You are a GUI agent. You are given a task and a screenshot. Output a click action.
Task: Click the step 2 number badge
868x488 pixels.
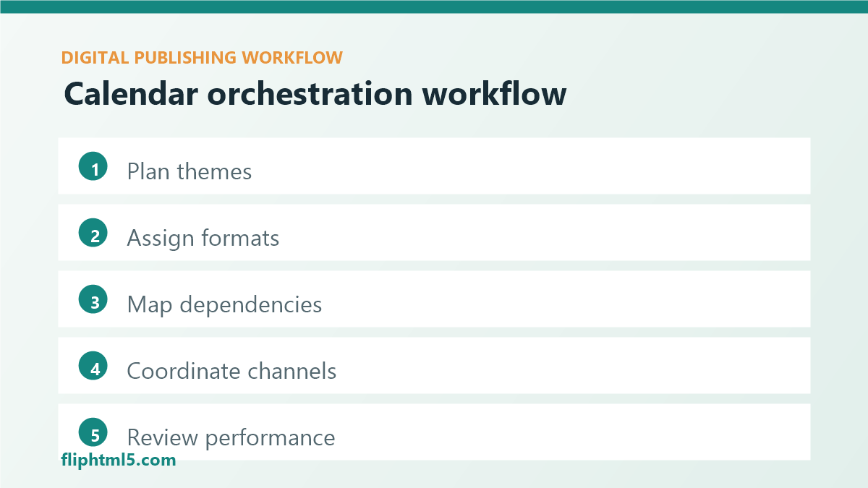(x=93, y=234)
